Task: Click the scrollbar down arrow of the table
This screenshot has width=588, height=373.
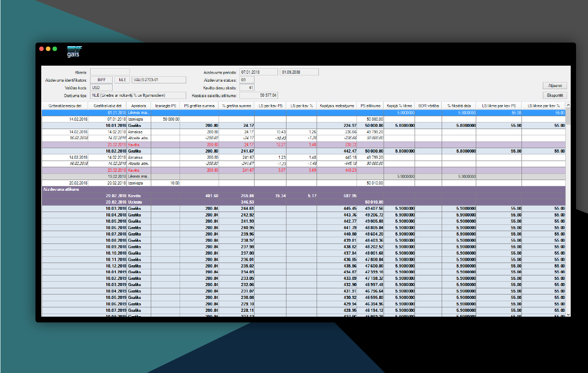Action: 568,314
